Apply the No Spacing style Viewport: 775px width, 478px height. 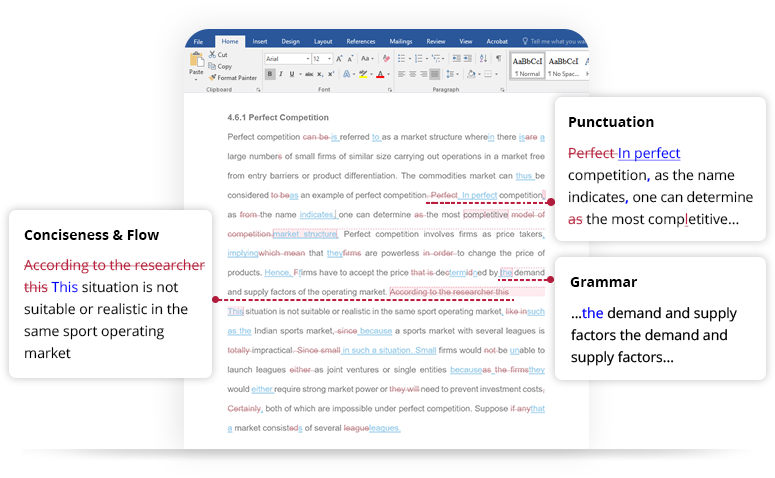[563, 66]
